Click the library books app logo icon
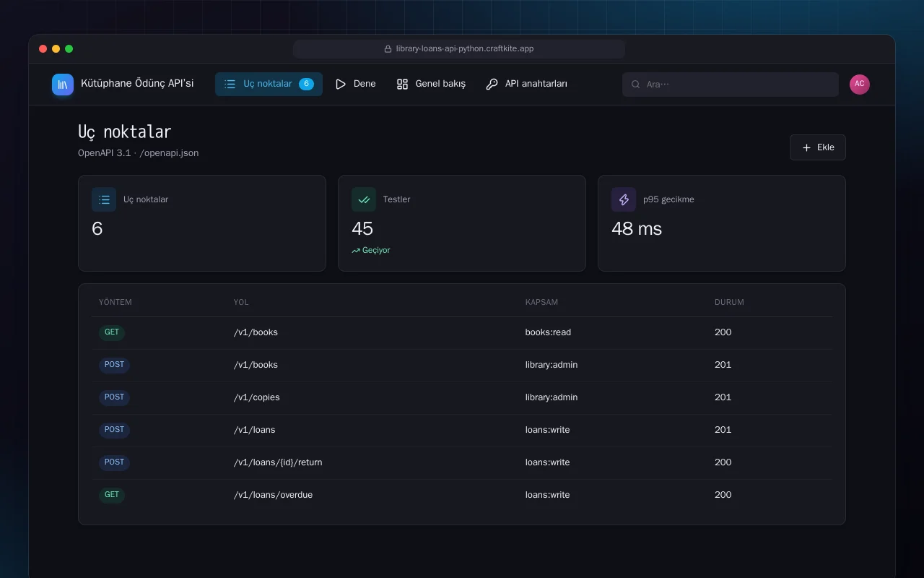This screenshot has width=924, height=578. click(63, 85)
